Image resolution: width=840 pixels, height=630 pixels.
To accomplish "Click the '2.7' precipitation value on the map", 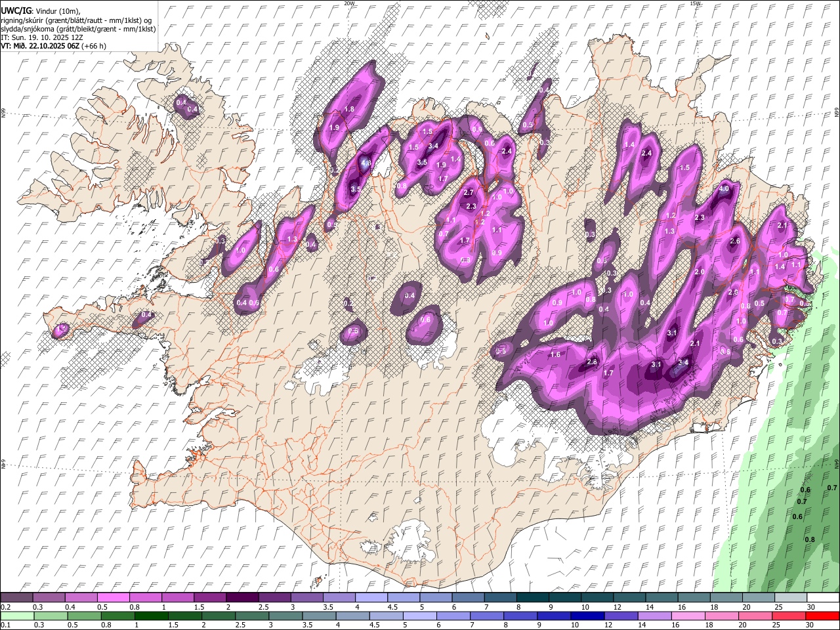I will click(x=469, y=193).
